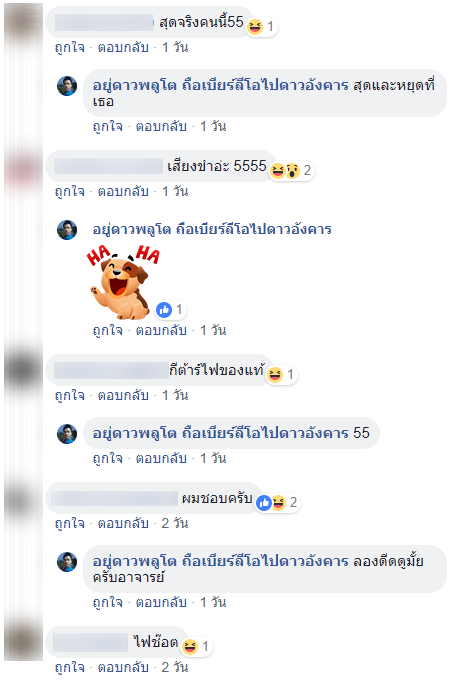The height and width of the screenshot is (685, 475).
Task: Click the haha reaction on the สุดจริงคนนี้55 comment
Action: pyautogui.click(x=262, y=27)
